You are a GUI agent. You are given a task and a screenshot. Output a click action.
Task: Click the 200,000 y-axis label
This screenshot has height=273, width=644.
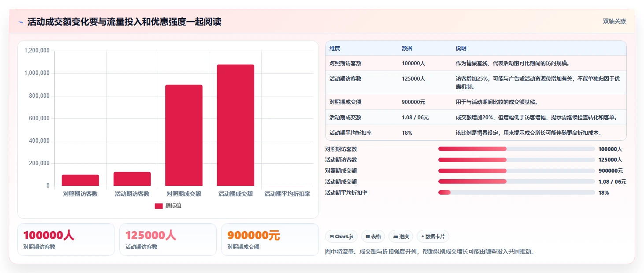40,163
